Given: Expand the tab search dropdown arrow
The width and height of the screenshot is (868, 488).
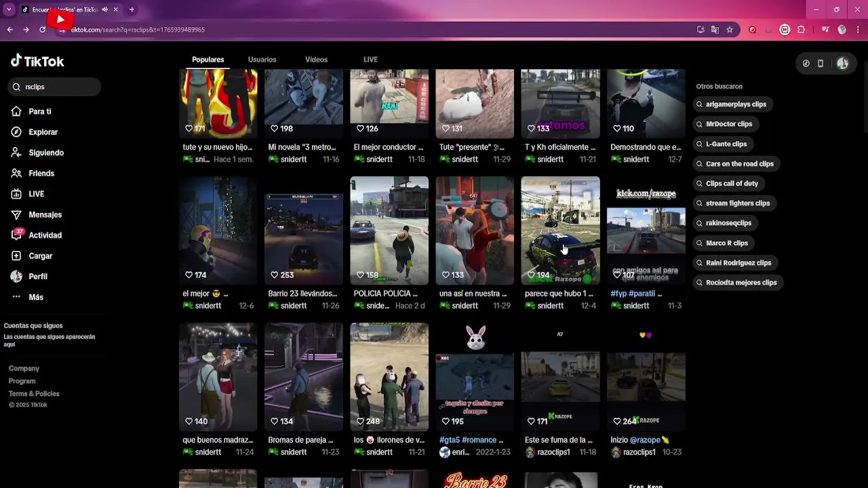Looking at the screenshot, I should pyautogui.click(x=9, y=9).
